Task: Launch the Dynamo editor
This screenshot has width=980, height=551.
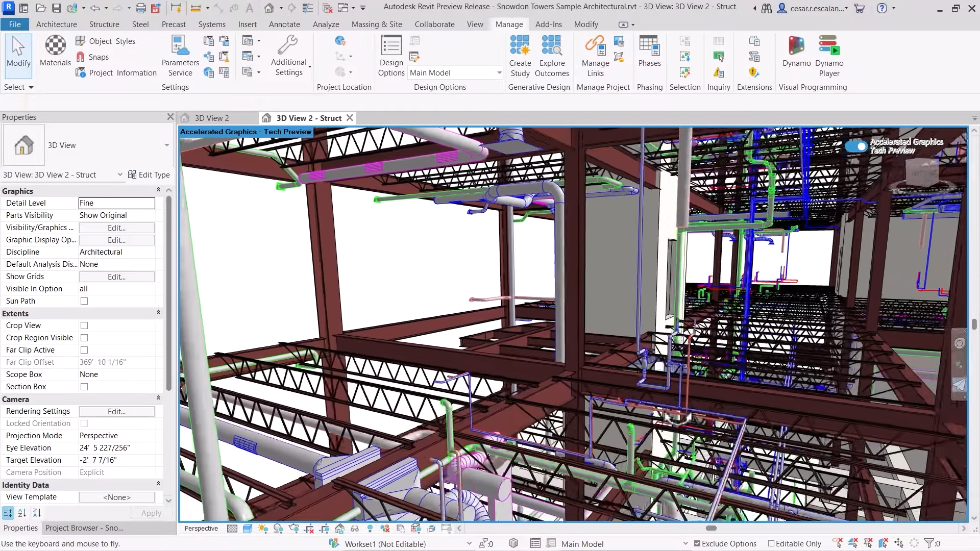Action: click(x=796, y=51)
